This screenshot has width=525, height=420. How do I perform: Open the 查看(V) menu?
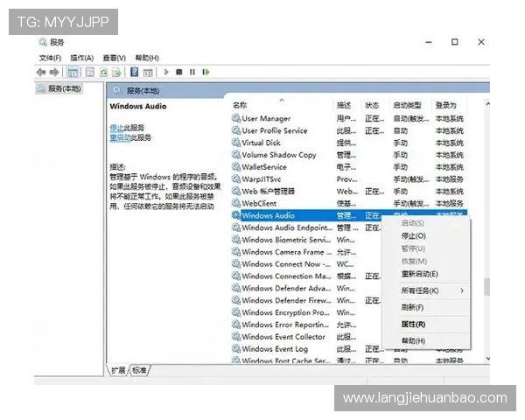click(x=114, y=58)
